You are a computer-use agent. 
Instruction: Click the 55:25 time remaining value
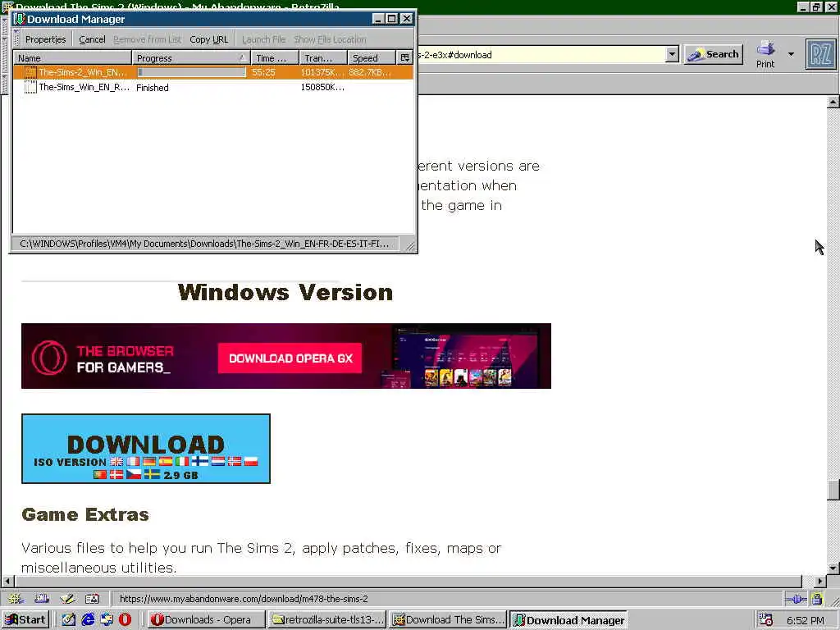(x=263, y=72)
